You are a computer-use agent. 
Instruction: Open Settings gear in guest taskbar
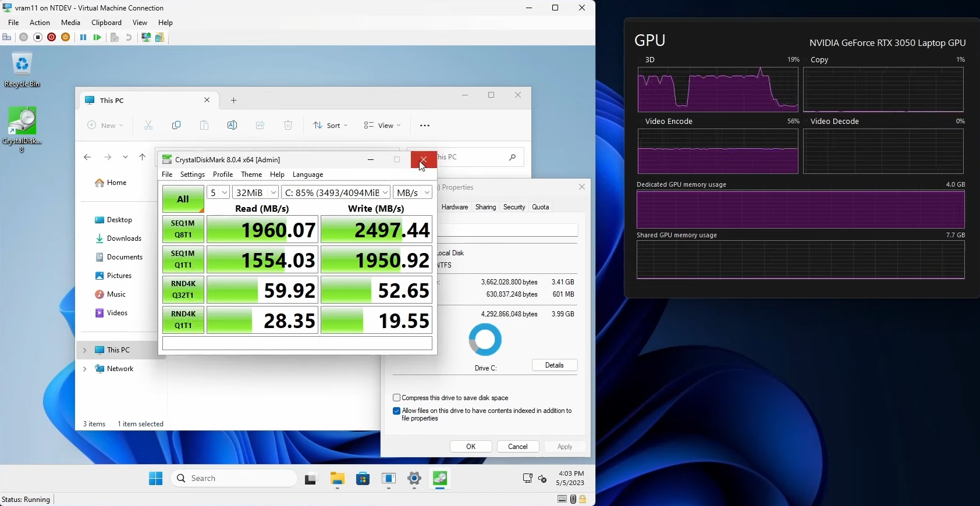pos(414,479)
